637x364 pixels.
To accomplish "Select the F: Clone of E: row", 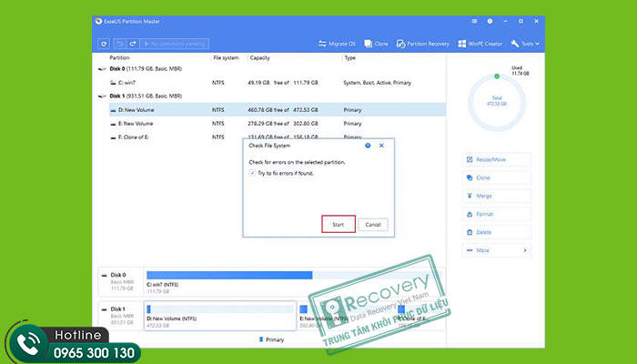I will [278, 137].
